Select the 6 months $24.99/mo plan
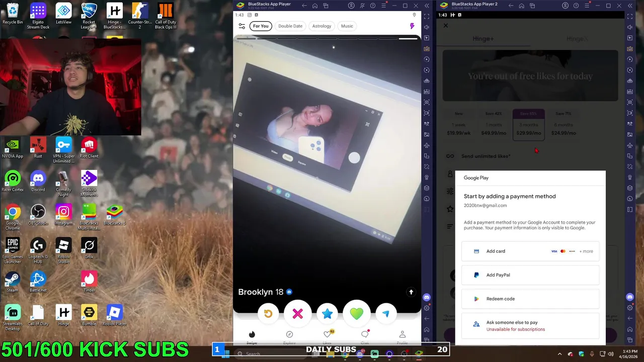The image size is (644, 362). [x=563, y=124]
